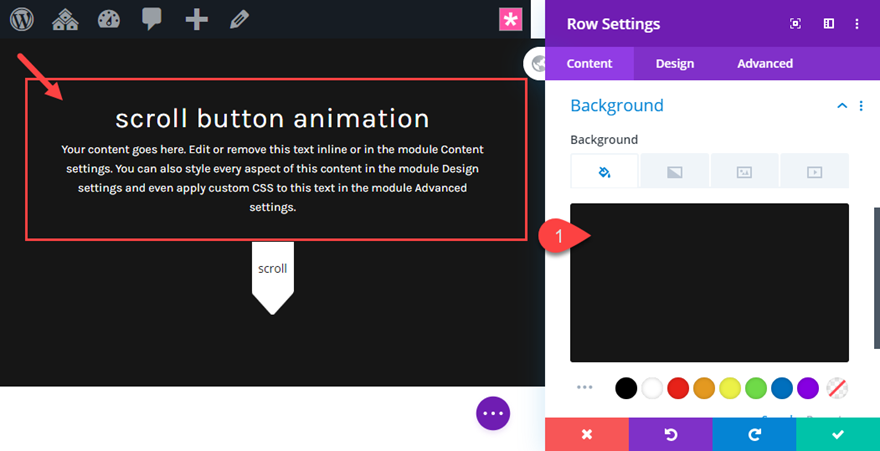The image size is (880, 451).
Task: Choose the red color swatch
Action: click(678, 388)
